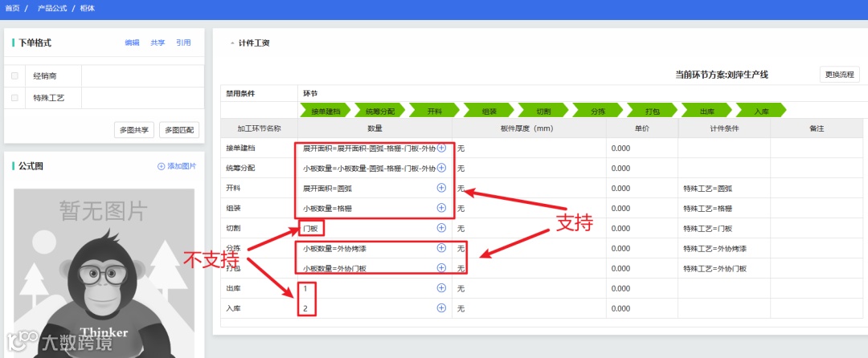Click 编辑 in 下单格式 panel

[x=133, y=43]
